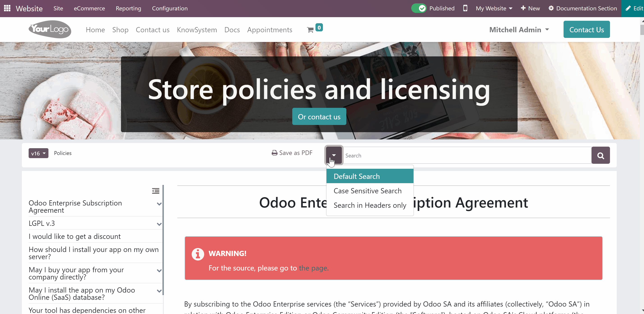
Task: Collapse the table of contents icon
Action: pyautogui.click(x=155, y=191)
